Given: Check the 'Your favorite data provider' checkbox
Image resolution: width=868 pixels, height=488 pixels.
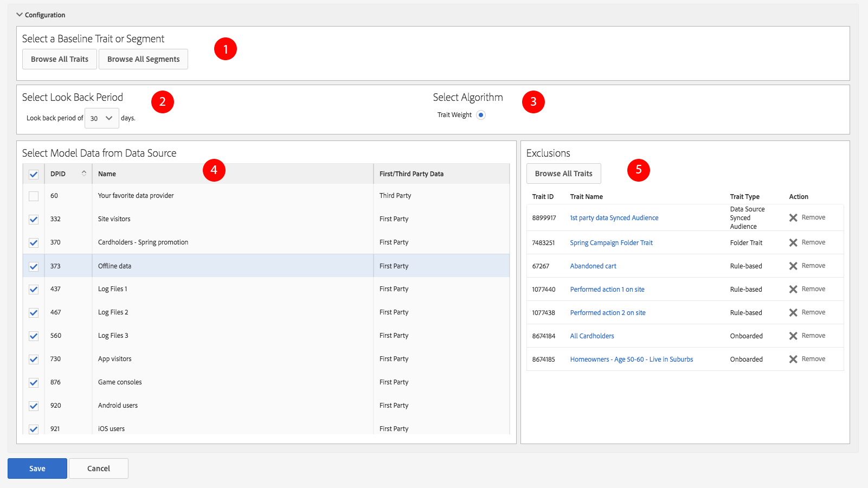Looking at the screenshot, I should pos(34,196).
